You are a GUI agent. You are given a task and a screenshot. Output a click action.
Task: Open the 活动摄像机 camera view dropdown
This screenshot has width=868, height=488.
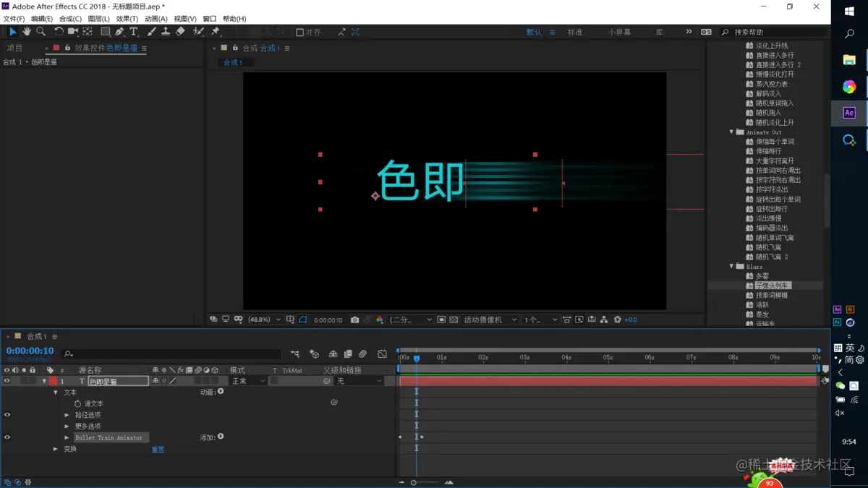click(x=491, y=320)
